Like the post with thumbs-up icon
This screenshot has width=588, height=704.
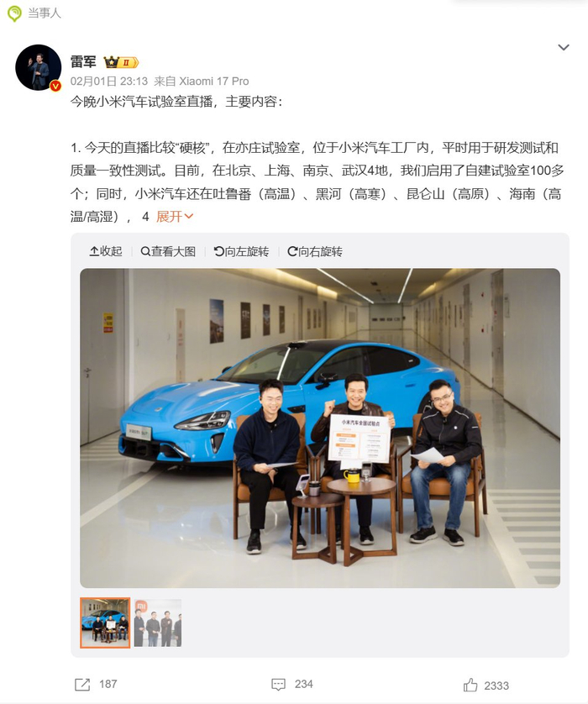470,686
